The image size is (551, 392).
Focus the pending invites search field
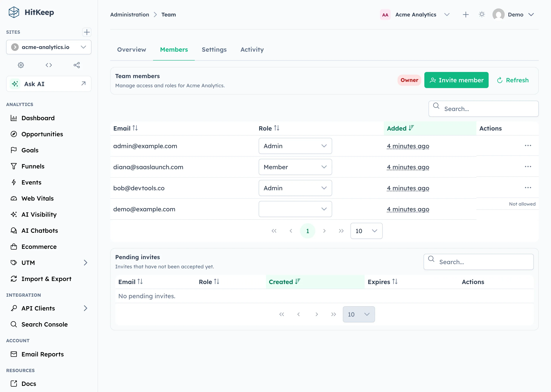pyautogui.click(x=479, y=262)
